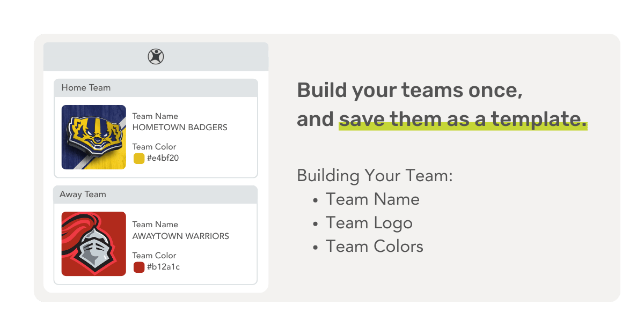Click the away Team Color label
Image resolution: width=644 pixels, height=336 pixels.
coord(154,256)
